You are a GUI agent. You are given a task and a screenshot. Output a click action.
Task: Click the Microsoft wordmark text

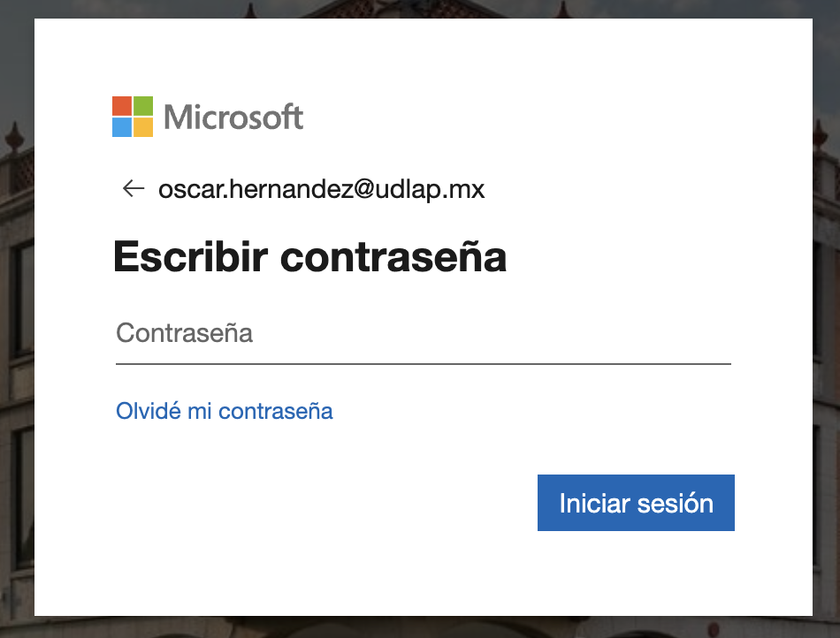[233, 117]
